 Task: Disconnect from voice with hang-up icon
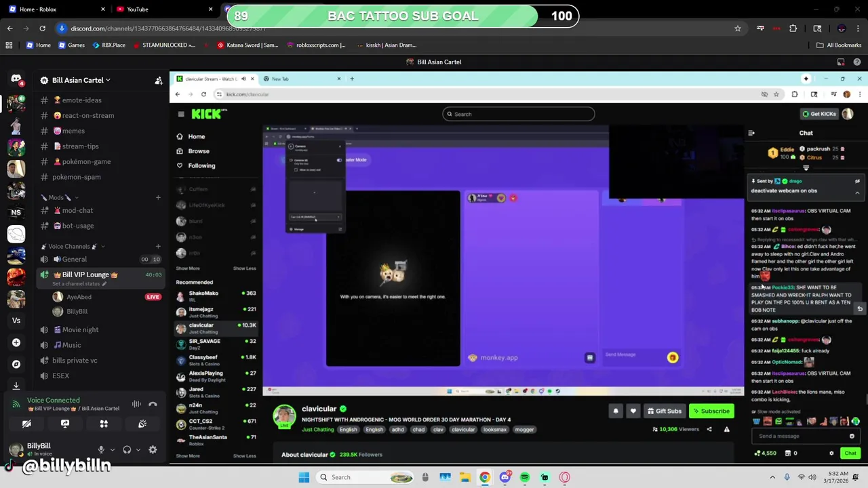[153, 404]
